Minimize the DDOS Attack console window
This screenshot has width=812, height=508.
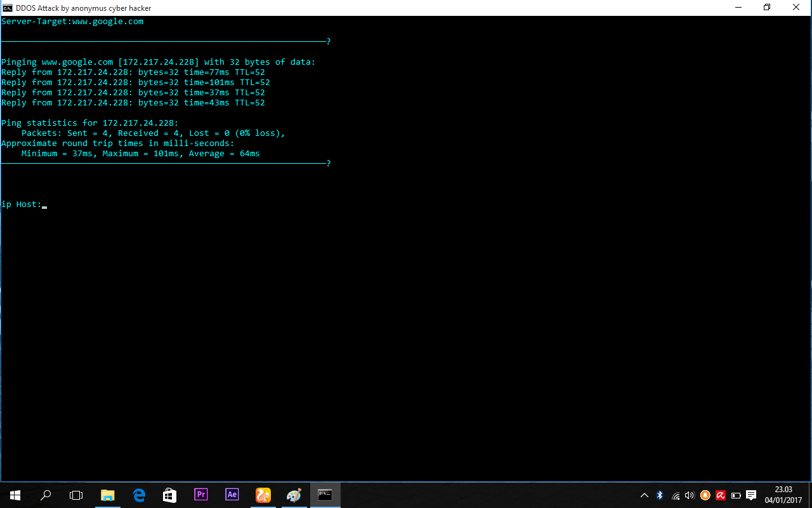[x=738, y=8]
